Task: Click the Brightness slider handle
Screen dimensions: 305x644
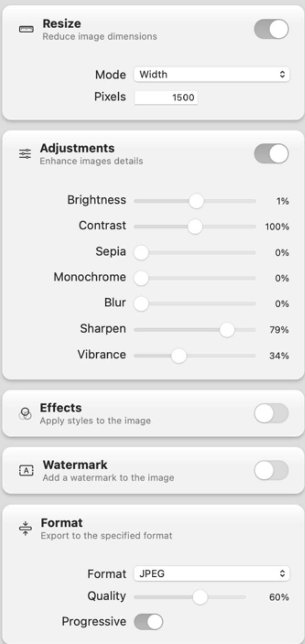Action: tap(196, 201)
